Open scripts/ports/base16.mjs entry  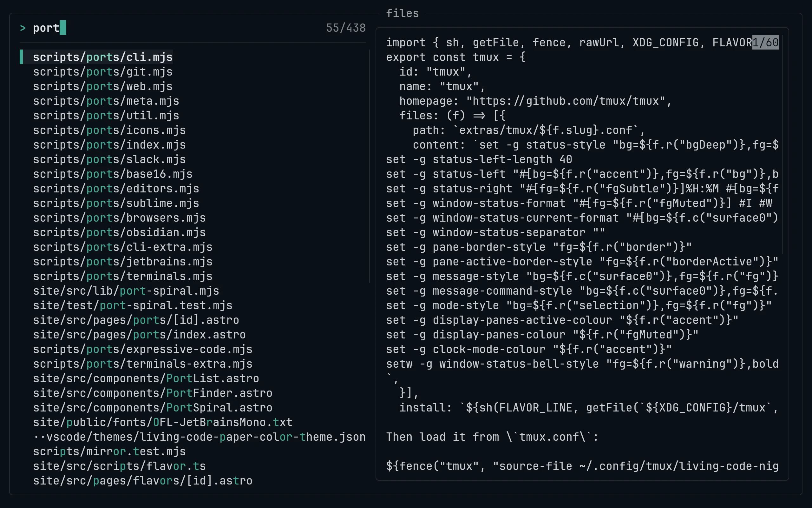click(113, 174)
